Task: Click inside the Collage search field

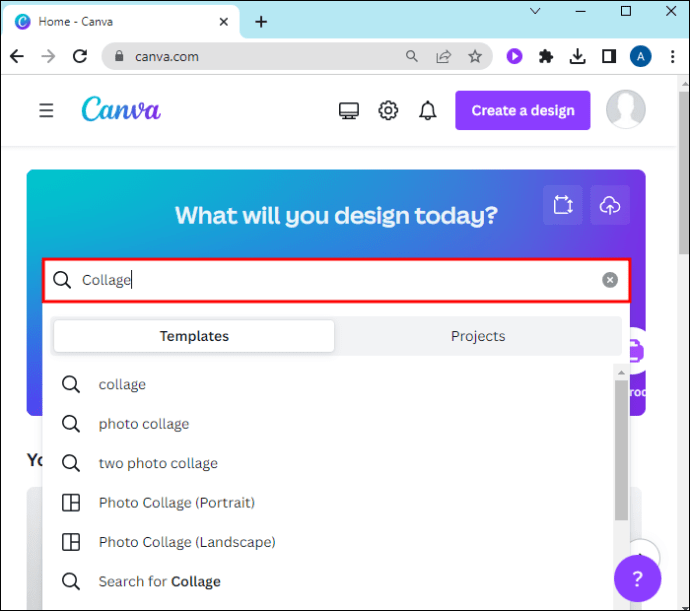Action: click(x=336, y=280)
